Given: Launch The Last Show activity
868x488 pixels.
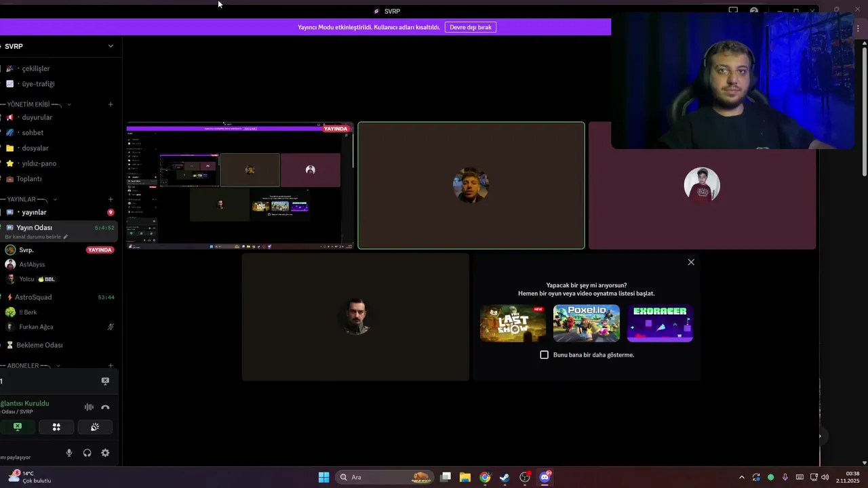Looking at the screenshot, I should [x=513, y=323].
